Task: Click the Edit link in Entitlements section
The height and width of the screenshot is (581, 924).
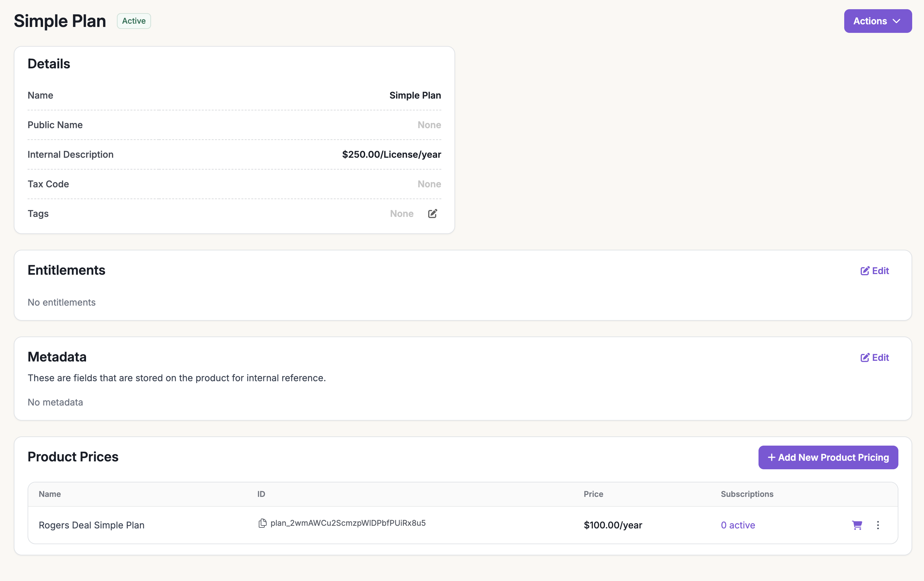Action: tap(874, 271)
